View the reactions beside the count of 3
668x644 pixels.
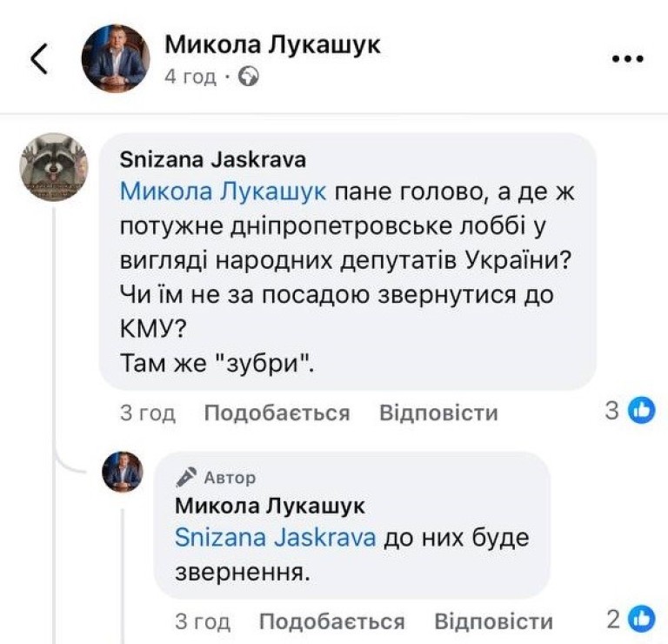point(641,411)
